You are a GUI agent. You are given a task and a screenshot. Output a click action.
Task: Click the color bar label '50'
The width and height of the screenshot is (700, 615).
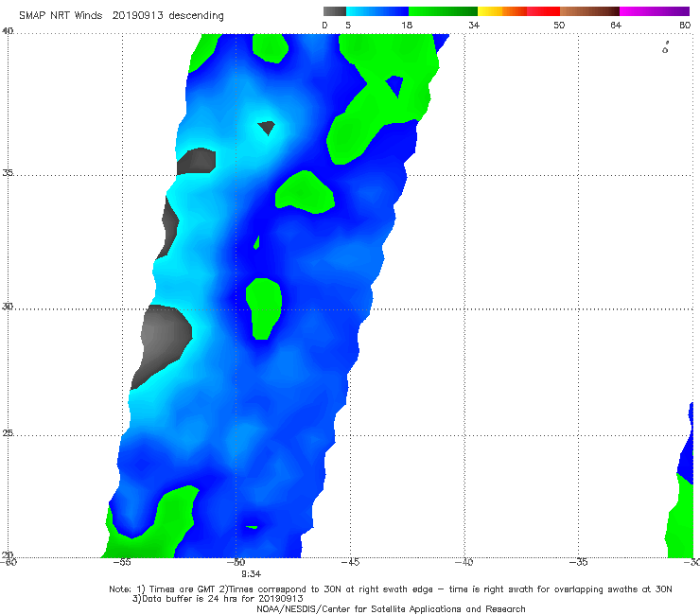pyautogui.click(x=559, y=25)
